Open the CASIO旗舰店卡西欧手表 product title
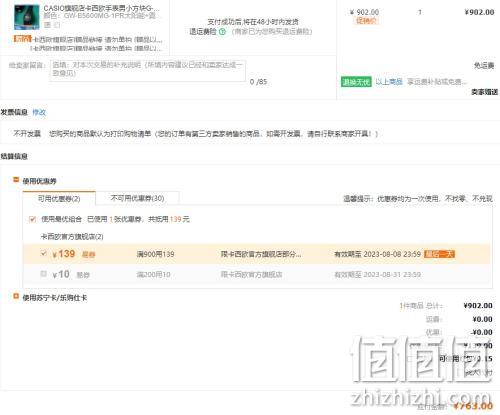 tap(101, 8)
